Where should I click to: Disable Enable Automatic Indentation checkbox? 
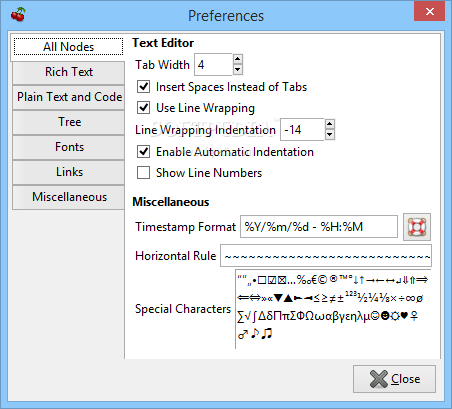pyautogui.click(x=144, y=152)
